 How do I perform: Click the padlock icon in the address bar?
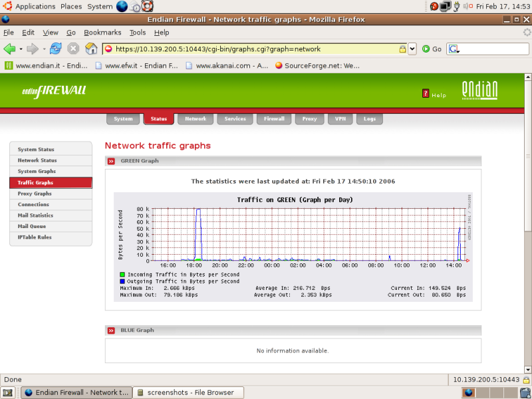[x=402, y=49]
